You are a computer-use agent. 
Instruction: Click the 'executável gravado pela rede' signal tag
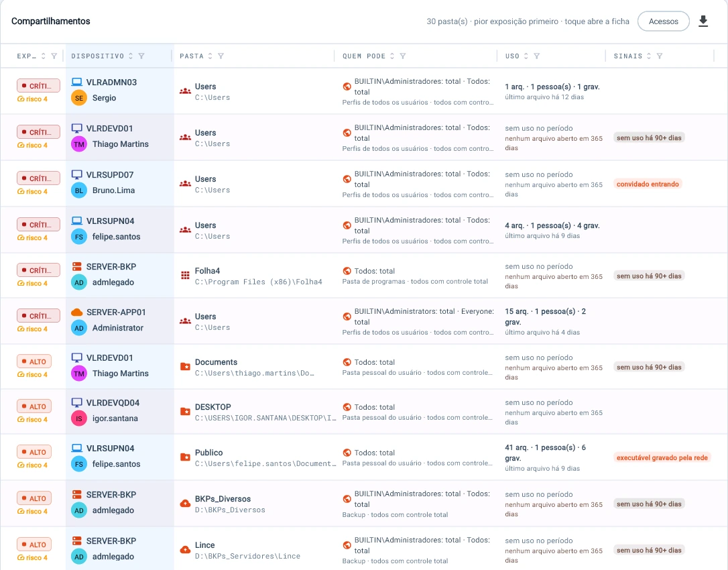[x=662, y=457]
